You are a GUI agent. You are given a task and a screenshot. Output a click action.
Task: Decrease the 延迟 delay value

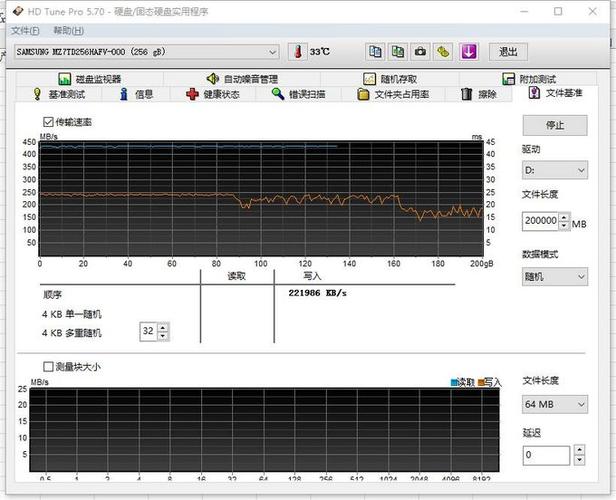pyautogui.click(x=579, y=460)
